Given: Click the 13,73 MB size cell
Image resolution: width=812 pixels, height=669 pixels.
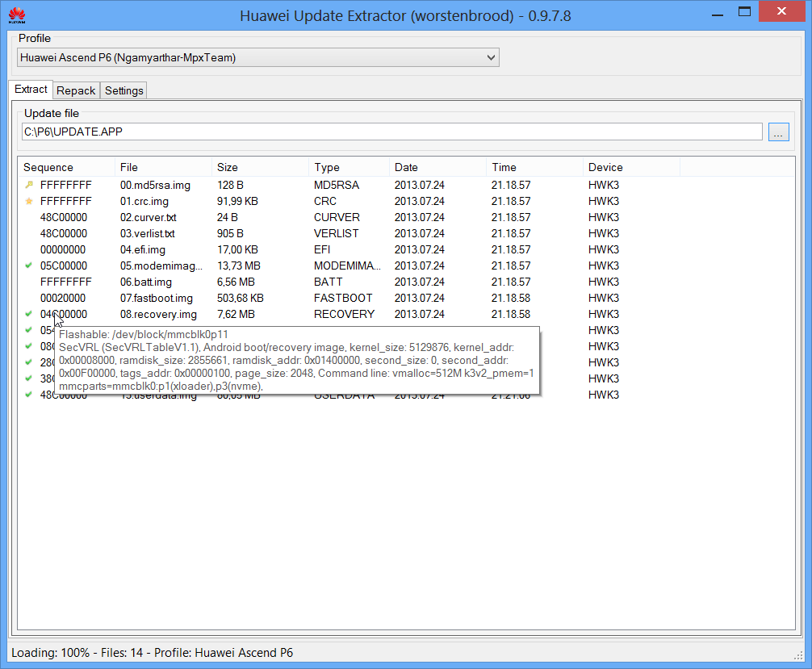Looking at the screenshot, I should [239, 266].
